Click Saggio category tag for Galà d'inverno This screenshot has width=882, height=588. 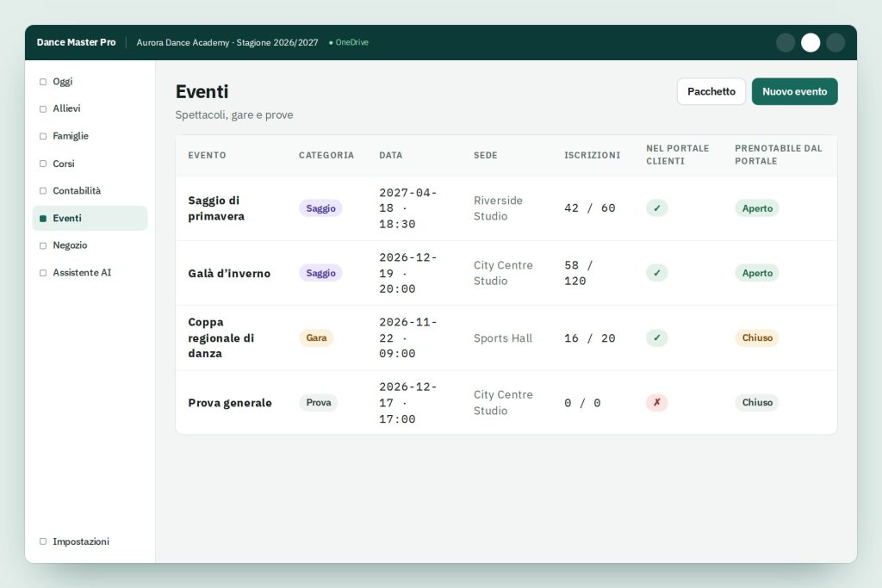point(320,273)
